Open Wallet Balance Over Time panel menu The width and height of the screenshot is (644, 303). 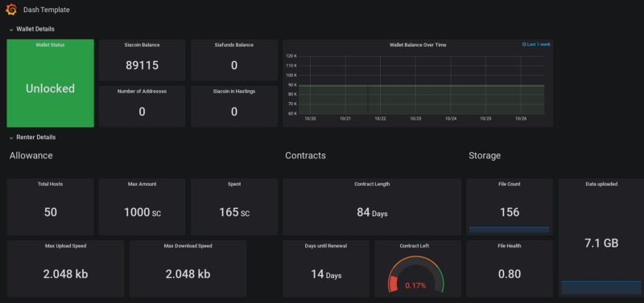click(418, 45)
